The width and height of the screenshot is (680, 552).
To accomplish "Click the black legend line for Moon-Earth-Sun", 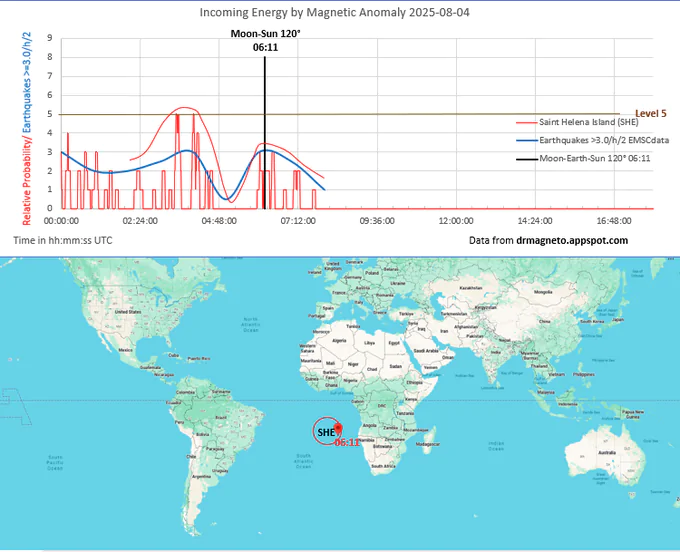I will point(523,158).
